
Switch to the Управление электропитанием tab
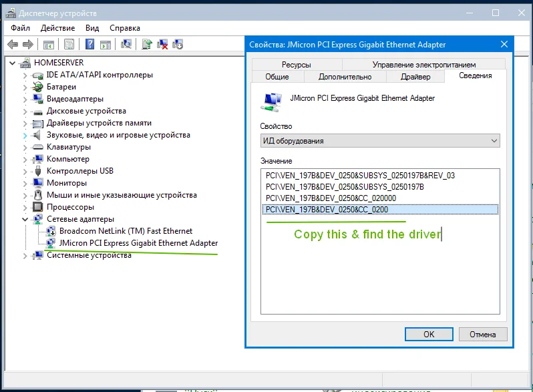(424, 65)
